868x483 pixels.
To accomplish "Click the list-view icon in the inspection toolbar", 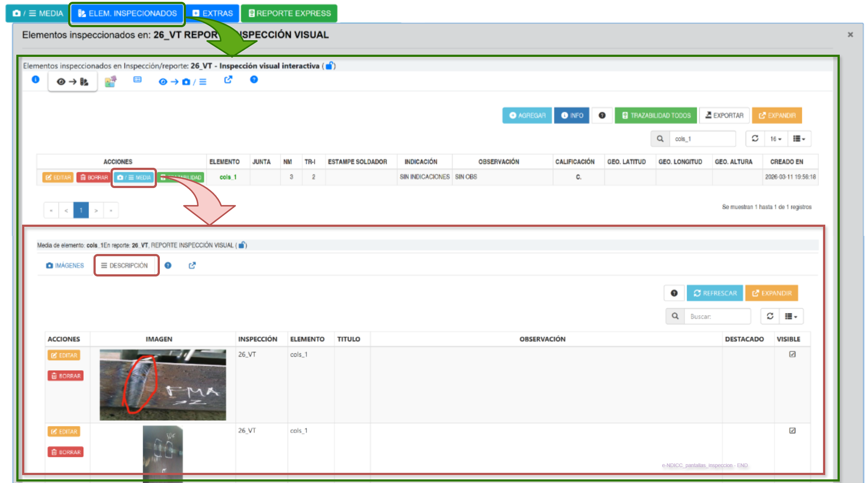I will 137,79.
